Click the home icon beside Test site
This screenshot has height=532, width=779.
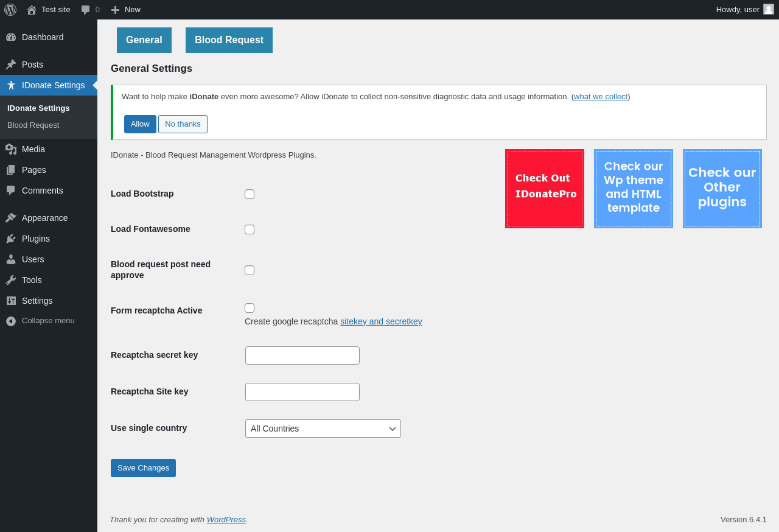pos(32,10)
